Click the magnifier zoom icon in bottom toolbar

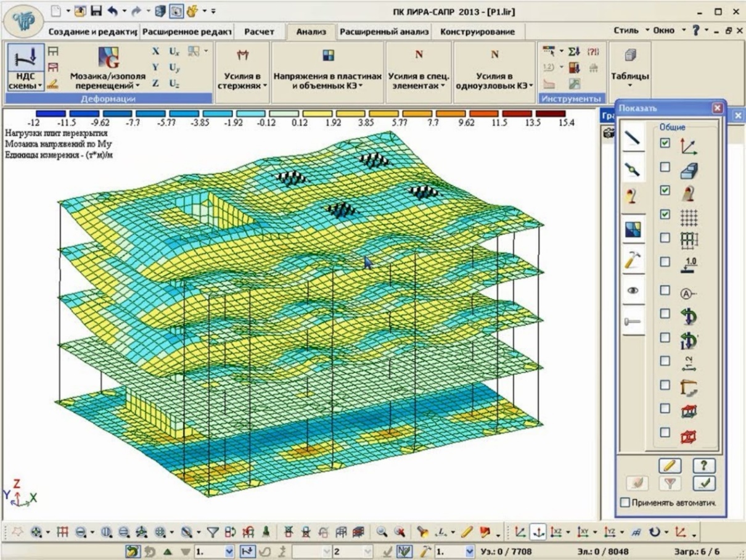pyautogui.click(x=382, y=531)
